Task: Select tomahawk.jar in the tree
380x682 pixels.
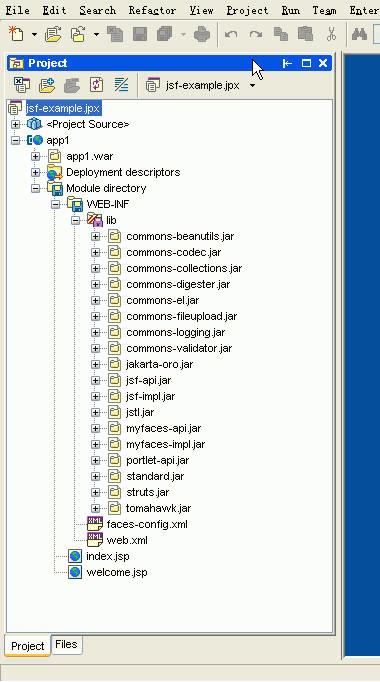Action: (158, 508)
